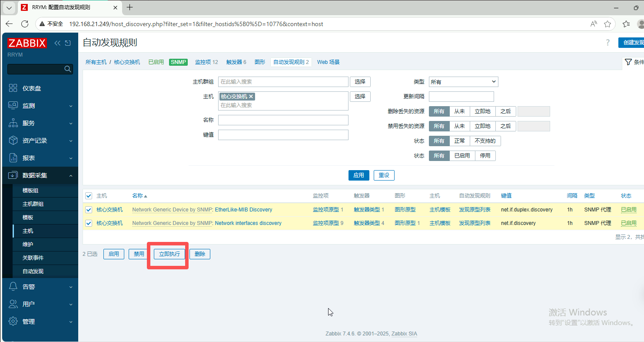The width and height of the screenshot is (644, 342).
Task: Click the 名称 filter input field
Action: point(283,120)
